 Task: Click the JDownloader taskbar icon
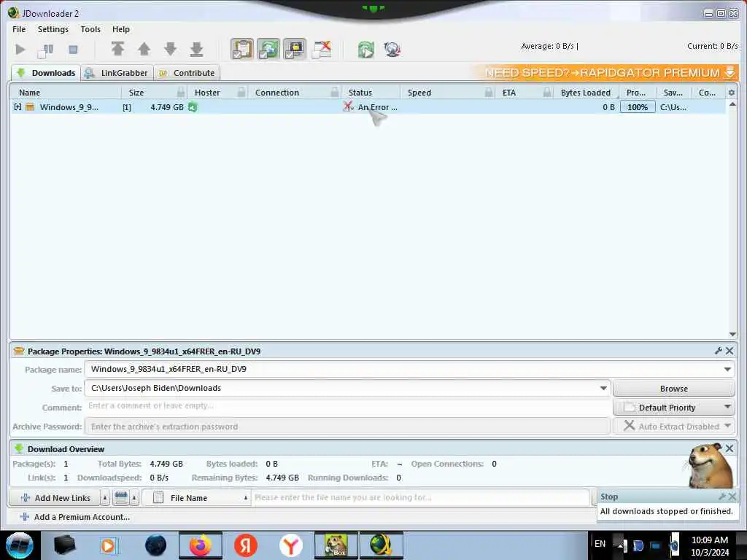382,545
